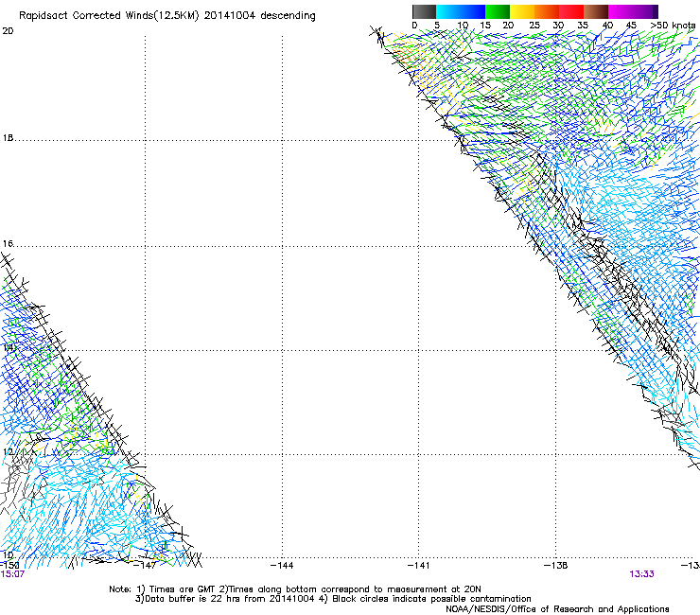
Task: Select the latitude axis label '18'
Action: click(8, 138)
